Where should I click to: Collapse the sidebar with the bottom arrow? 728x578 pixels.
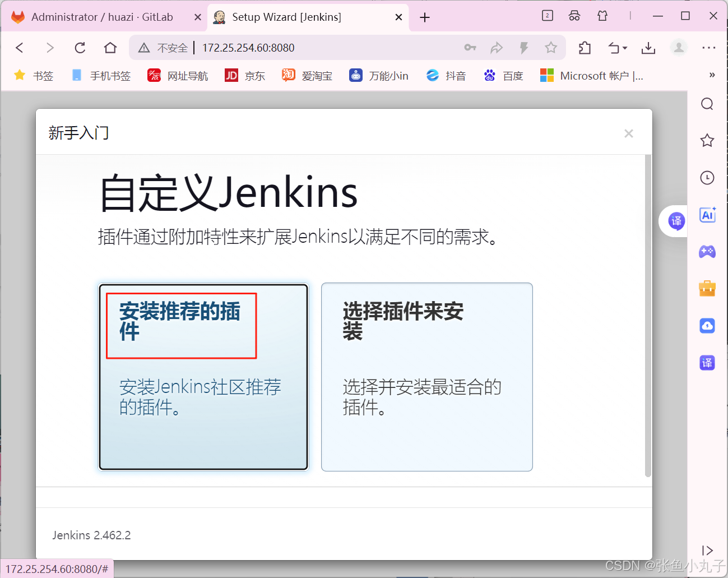(x=707, y=551)
